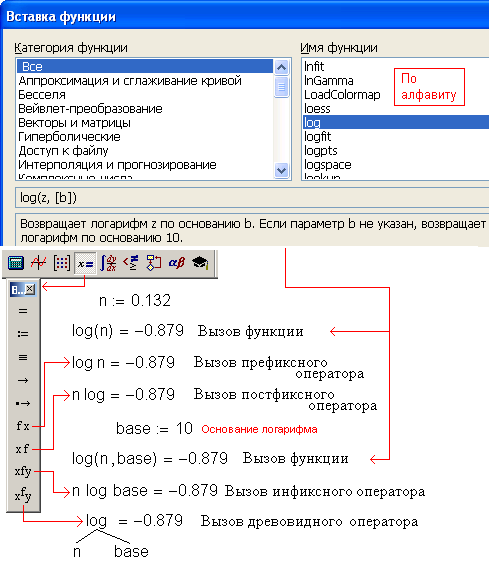Select category Векторы и матрицы

point(74,123)
